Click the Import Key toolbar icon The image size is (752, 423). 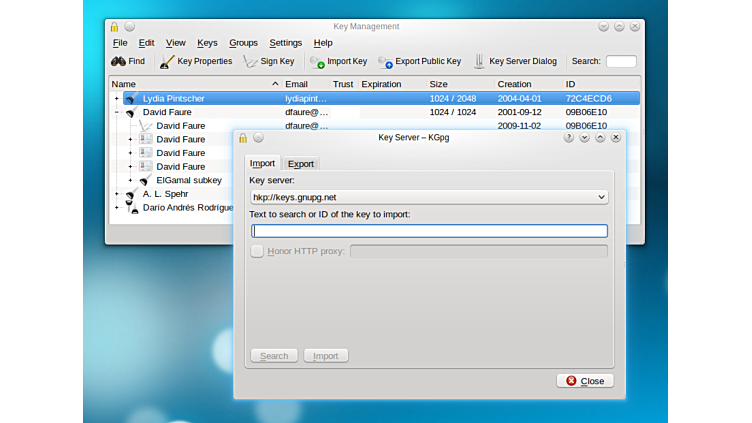coord(318,62)
